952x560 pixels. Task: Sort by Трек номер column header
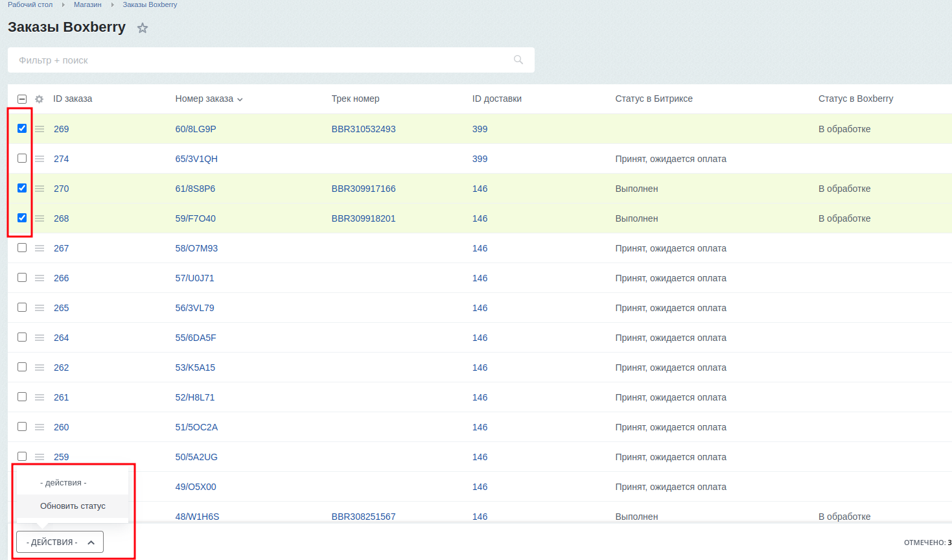355,99
